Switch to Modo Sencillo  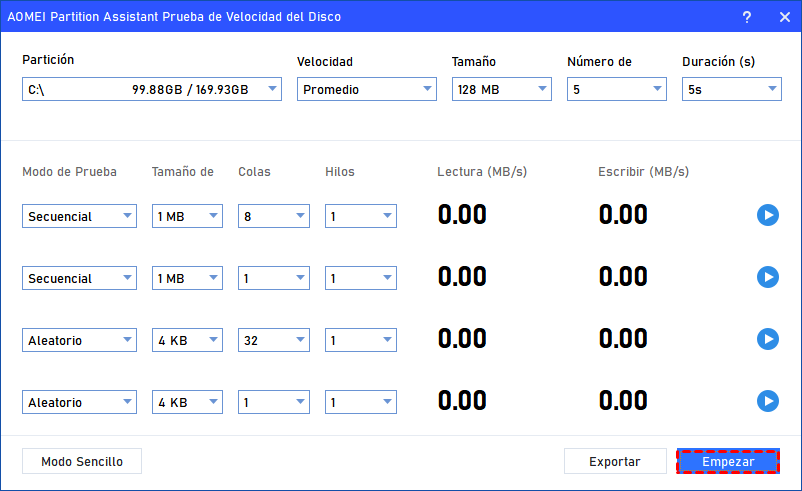coord(82,461)
